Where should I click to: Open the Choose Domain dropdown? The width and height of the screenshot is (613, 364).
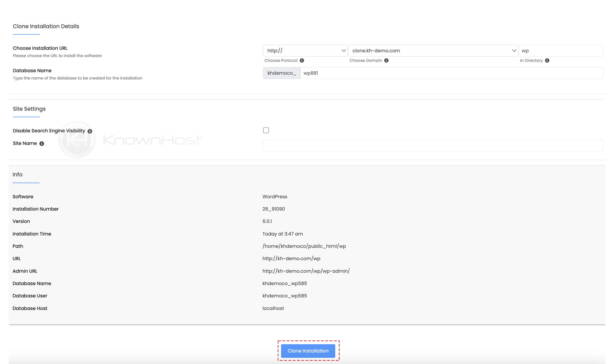click(432, 50)
